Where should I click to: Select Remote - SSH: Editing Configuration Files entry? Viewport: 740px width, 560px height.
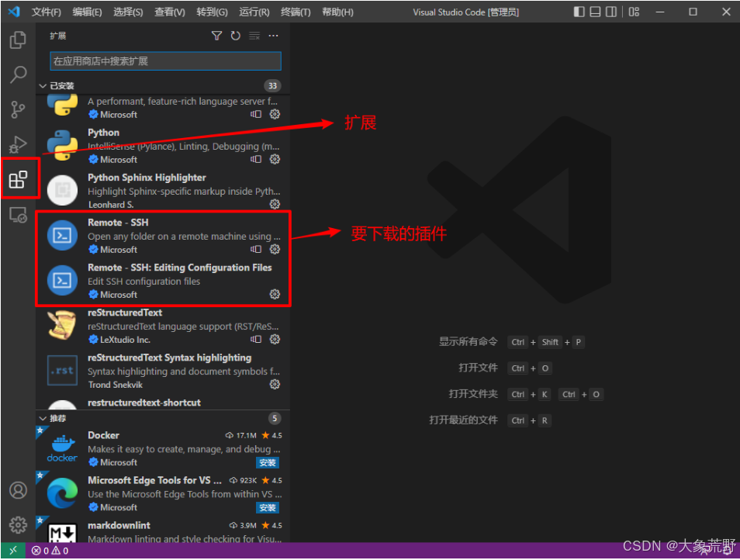pos(163,282)
